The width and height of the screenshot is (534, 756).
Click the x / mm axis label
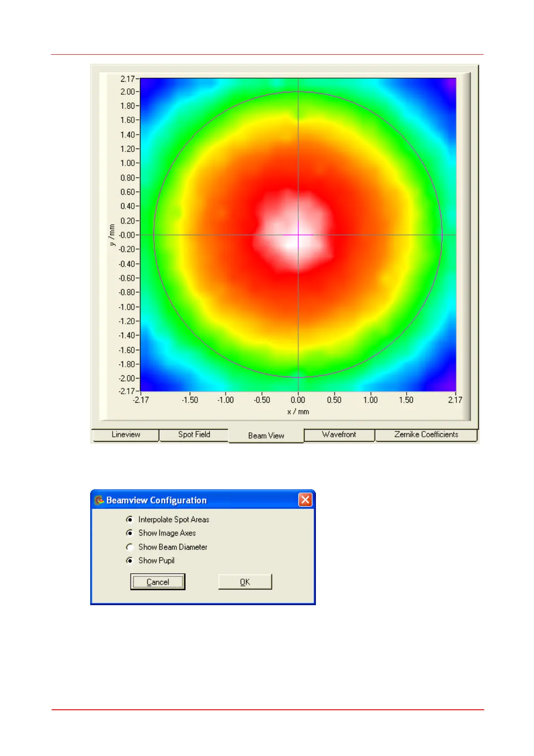click(x=298, y=412)
